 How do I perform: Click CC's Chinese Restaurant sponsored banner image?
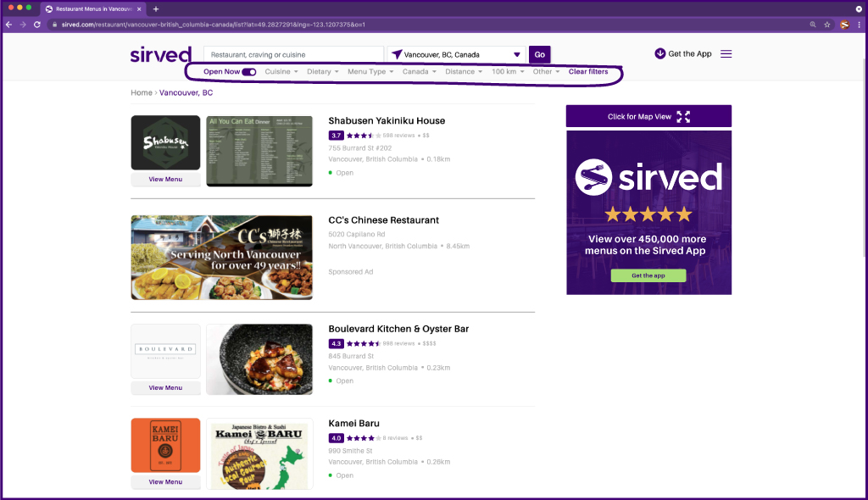pos(221,258)
